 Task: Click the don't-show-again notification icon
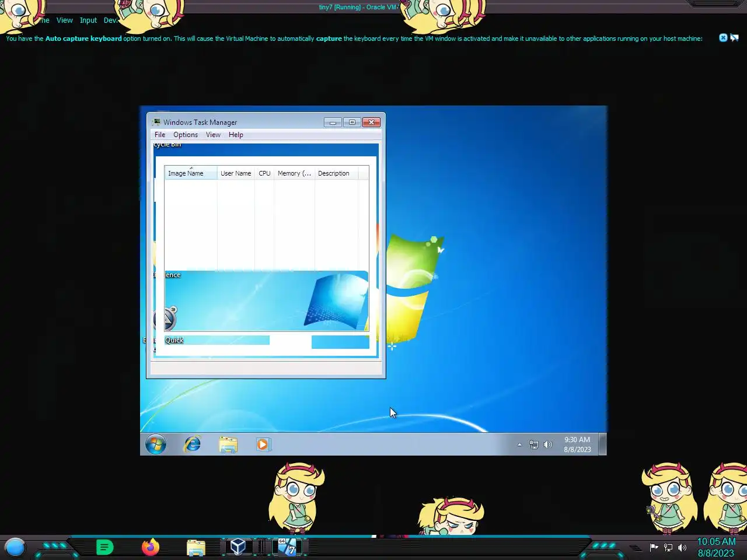tap(734, 38)
